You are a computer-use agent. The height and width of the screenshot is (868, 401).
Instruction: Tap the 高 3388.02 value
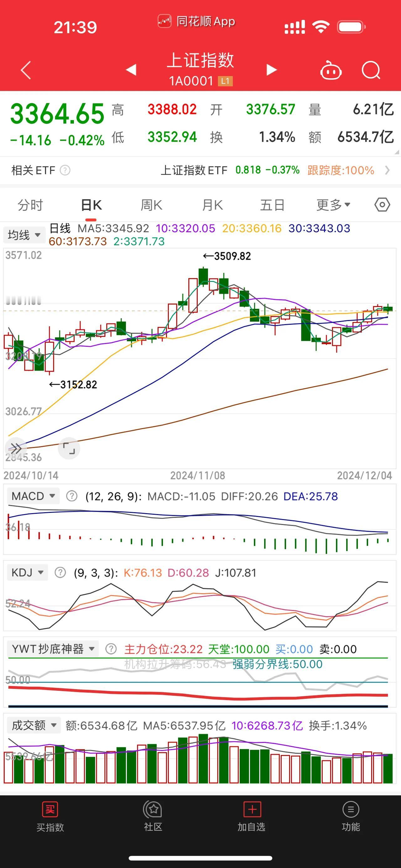pos(172,110)
